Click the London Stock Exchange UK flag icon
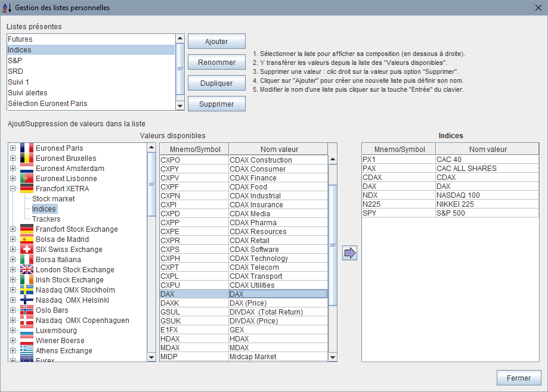 (x=27, y=269)
